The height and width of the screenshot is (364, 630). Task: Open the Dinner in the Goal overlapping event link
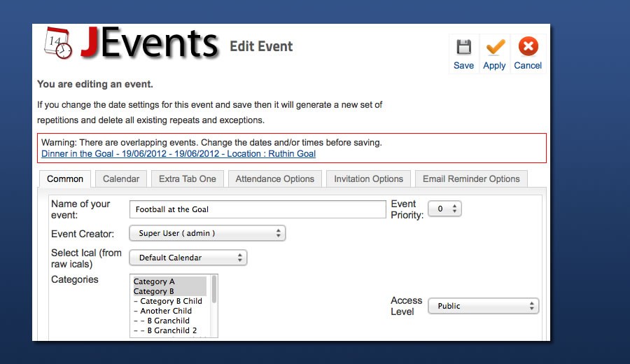178,154
